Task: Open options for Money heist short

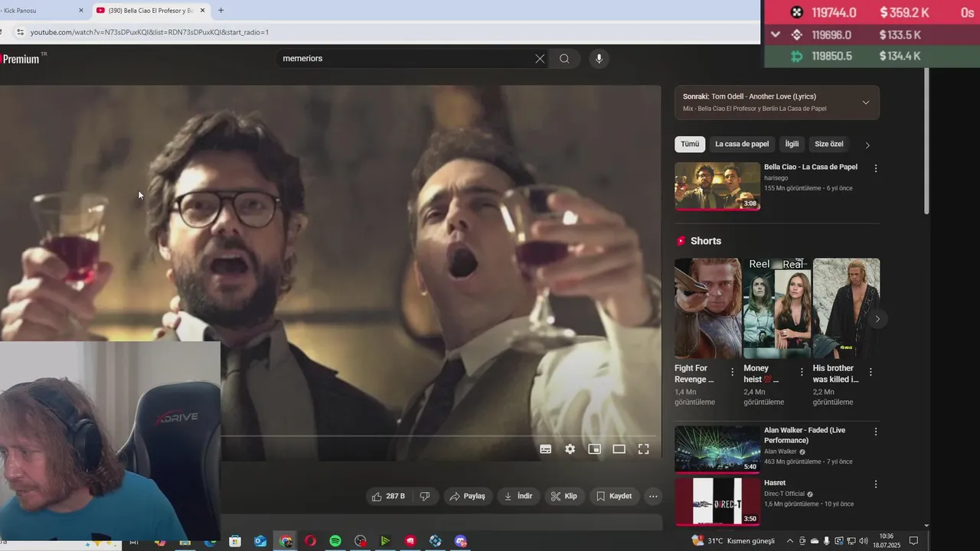Action: pyautogui.click(x=802, y=372)
